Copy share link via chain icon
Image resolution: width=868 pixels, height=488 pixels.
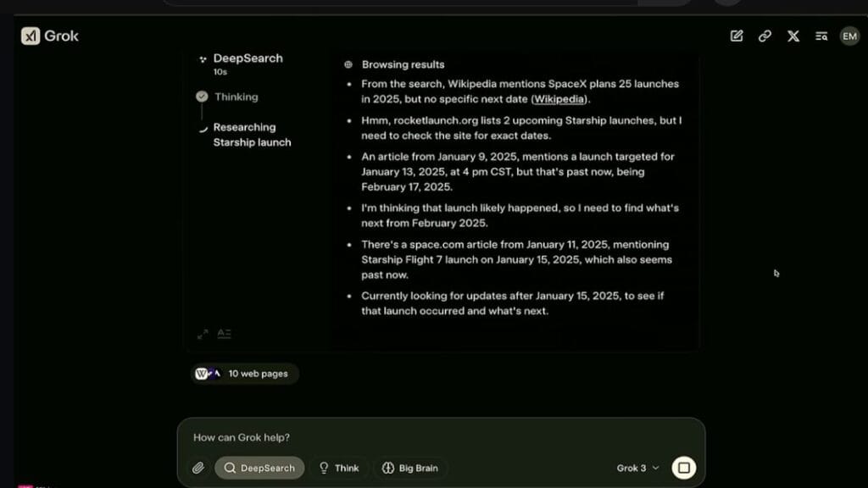coord(765,36)
